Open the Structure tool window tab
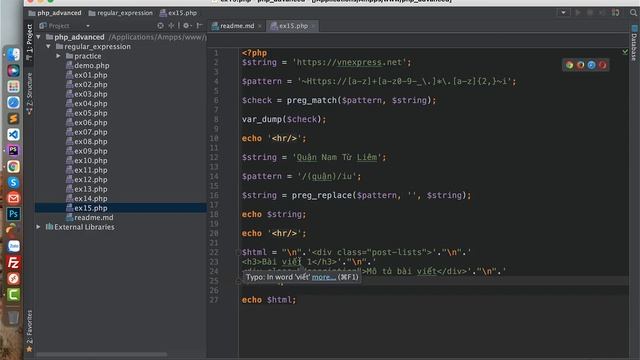Image resolution: width=640 pixels, height=360 pixels. pyautogui.click(x=29, y=94)
